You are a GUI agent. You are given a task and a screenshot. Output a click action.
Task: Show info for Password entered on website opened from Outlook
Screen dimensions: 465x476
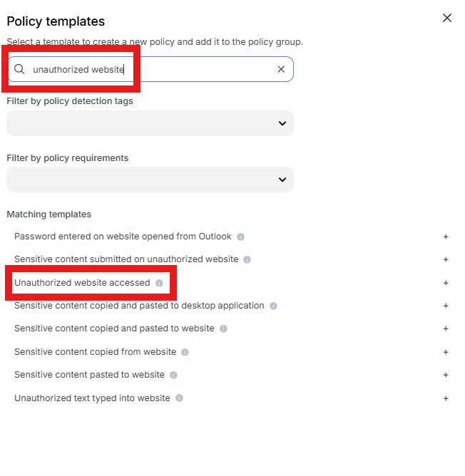pos(240,237)
